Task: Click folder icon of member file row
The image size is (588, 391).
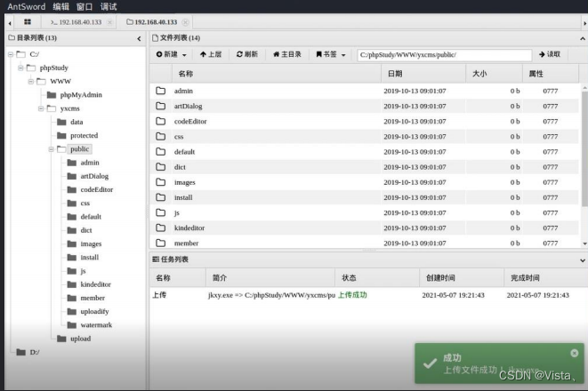Action: tap(160, 243)
